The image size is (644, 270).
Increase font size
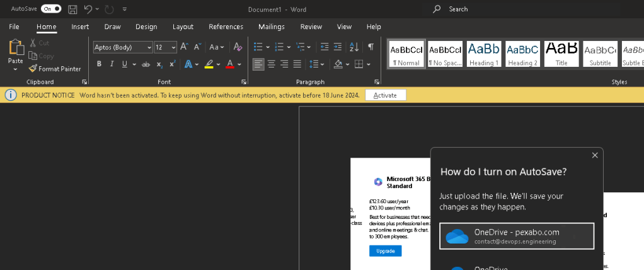pos(184,47)
